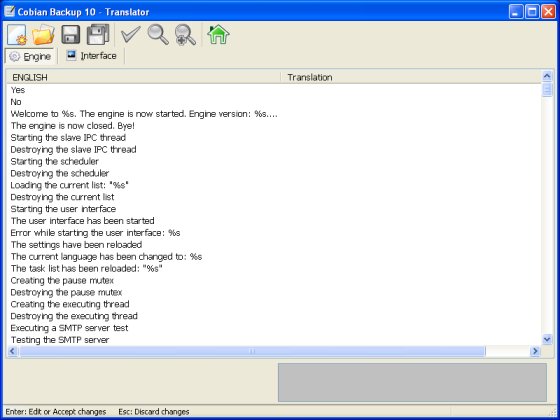The width and height of the screenshot is (560, 420).
Task: Minimize the Translator window
Action: click(515, 12)
